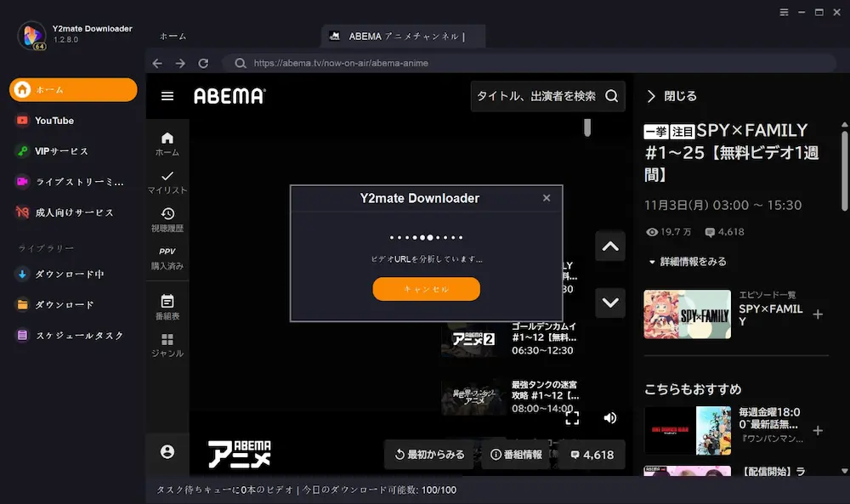Screen dimensions: 850x504
Task: Open 視聴履歴 watch history
Action: click(167, 219)
